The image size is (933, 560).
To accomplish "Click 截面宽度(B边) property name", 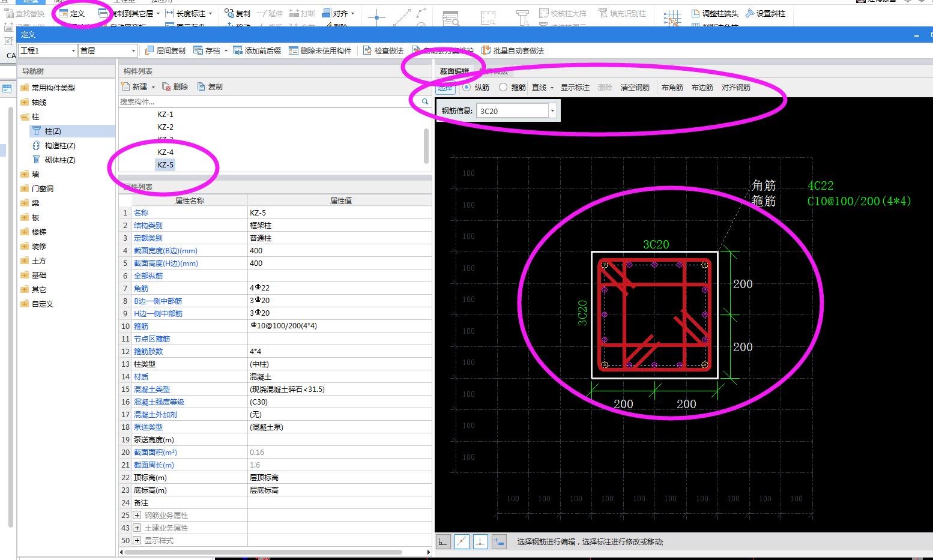I will 165,251.
